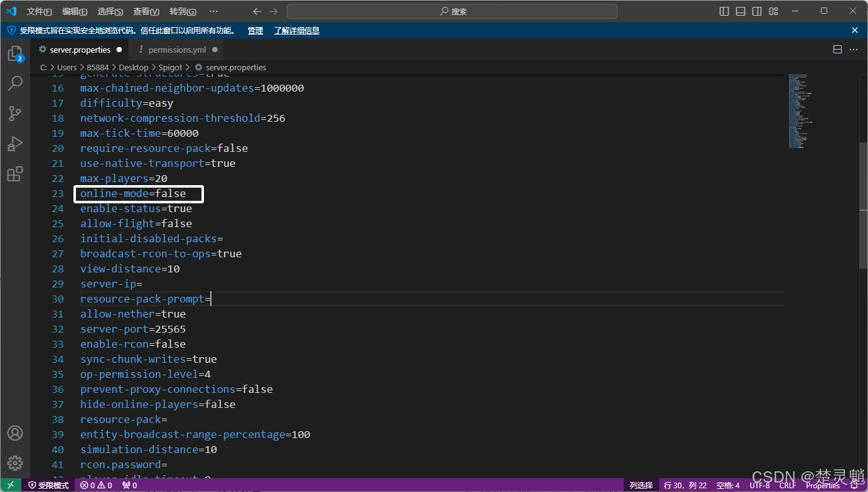The width and height of the screenshot is (868, 492).
Task: Expand the title bar overflow menu ellipsis
Action: (x=213, y=11)
